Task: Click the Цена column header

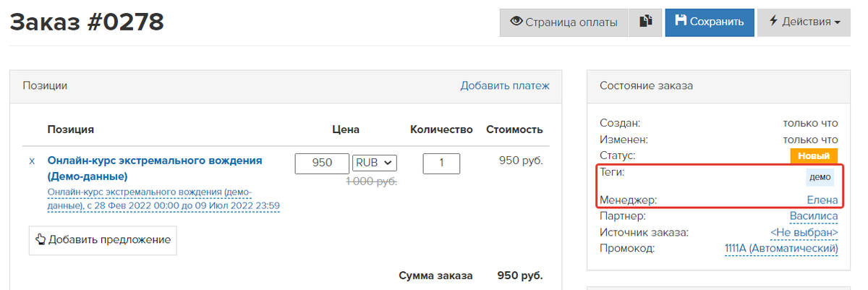Action: [x=346, y=129]
